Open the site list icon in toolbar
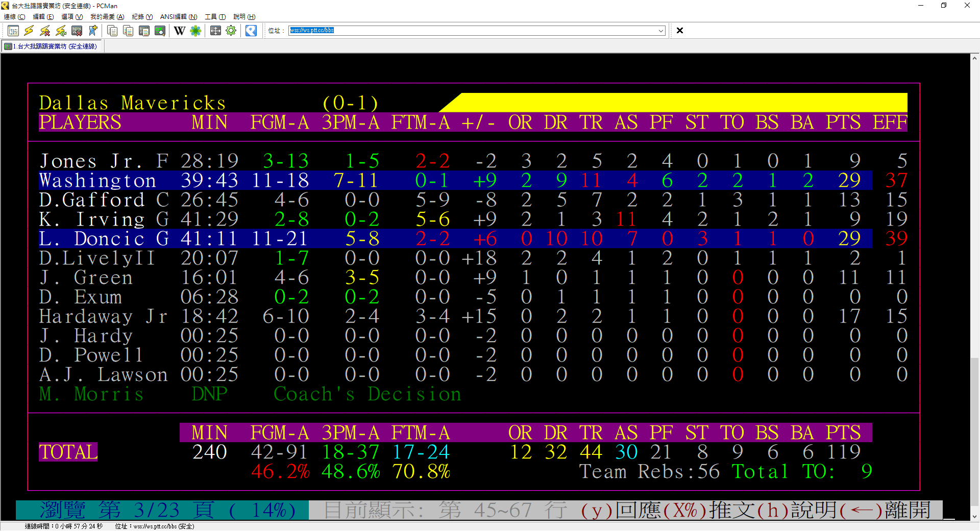This screenshot has height=531, width=980. [x=13, y=31]
